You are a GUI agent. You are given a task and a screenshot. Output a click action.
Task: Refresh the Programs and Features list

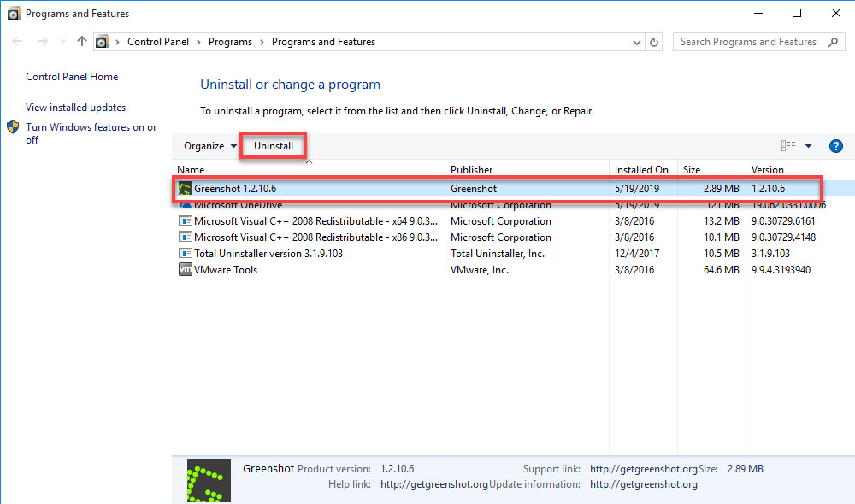pos(654,42)
